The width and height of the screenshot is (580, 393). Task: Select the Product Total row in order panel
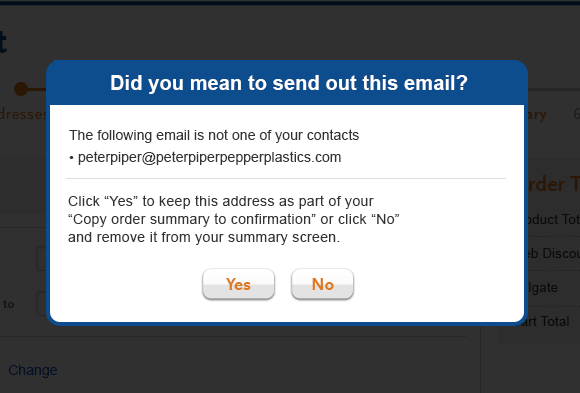[x=552, y=219]
